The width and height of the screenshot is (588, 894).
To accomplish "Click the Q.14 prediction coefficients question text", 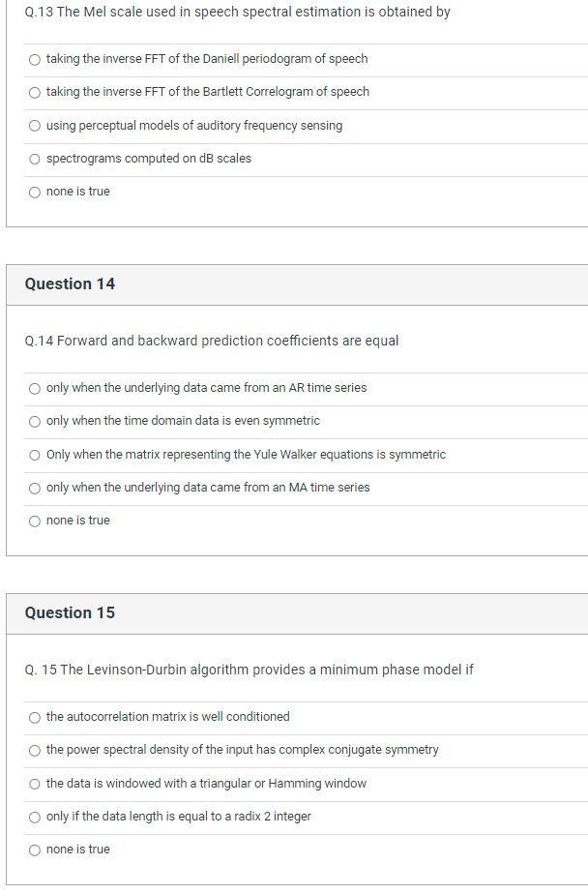I will pos(213,341).
